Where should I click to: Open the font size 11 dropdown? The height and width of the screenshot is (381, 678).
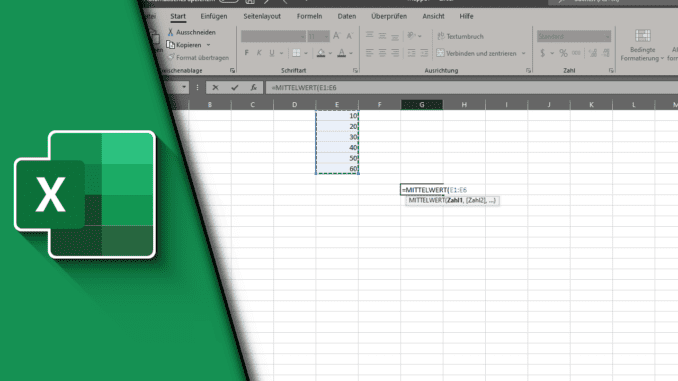coord(326,37)
